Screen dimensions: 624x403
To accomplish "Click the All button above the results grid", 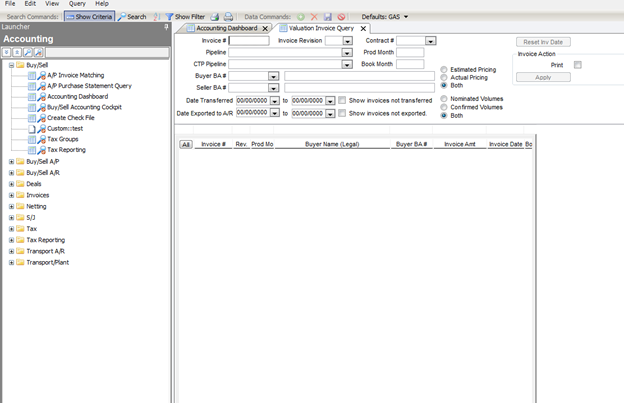I will coord(185,145).
